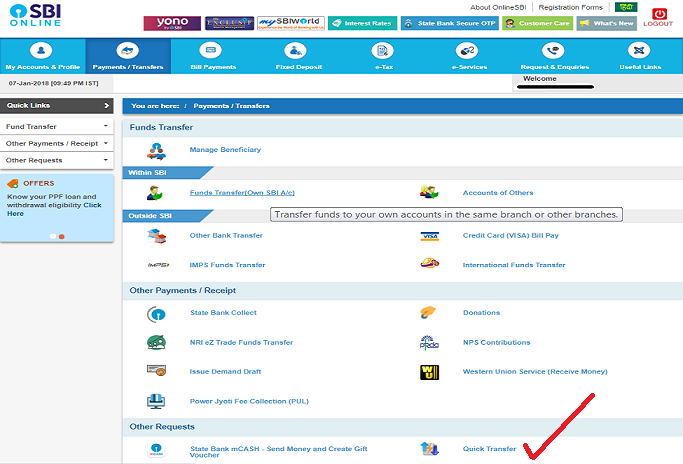
Task: Open the Useful Links tab
Action: coord(640,56)
